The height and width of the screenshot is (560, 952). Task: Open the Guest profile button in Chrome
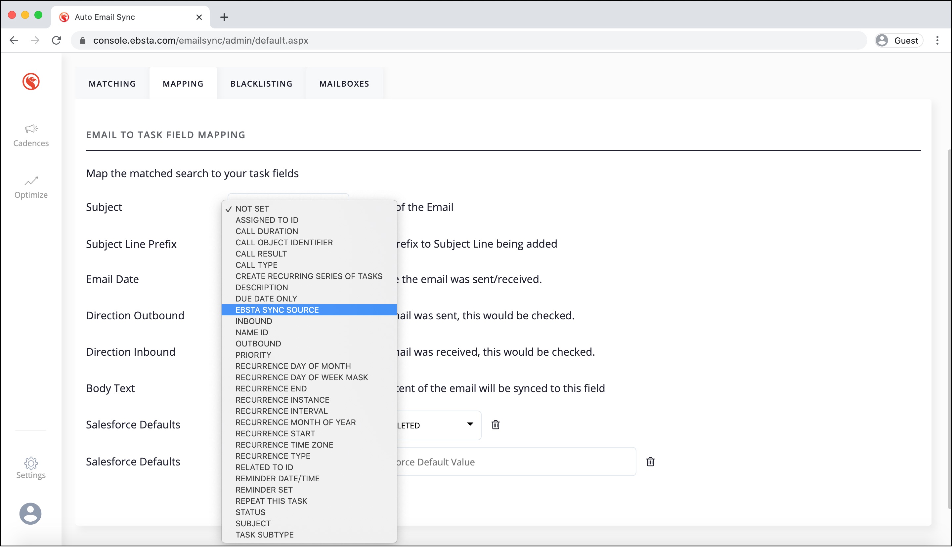point(899,40)
